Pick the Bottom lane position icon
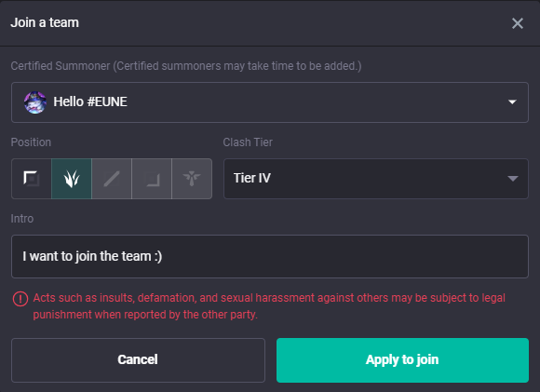 [x=152, y=179]
